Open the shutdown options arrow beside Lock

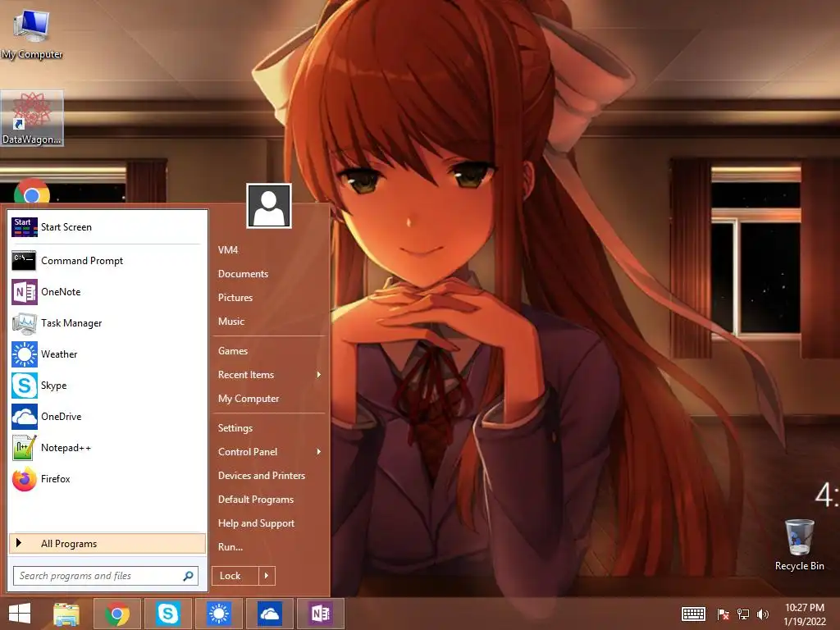pos(267,575)
